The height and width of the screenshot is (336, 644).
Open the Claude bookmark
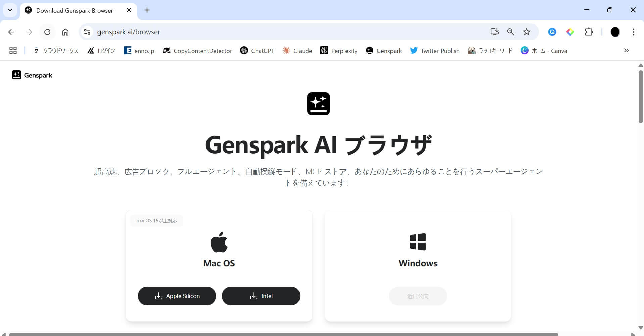point(297,51)
